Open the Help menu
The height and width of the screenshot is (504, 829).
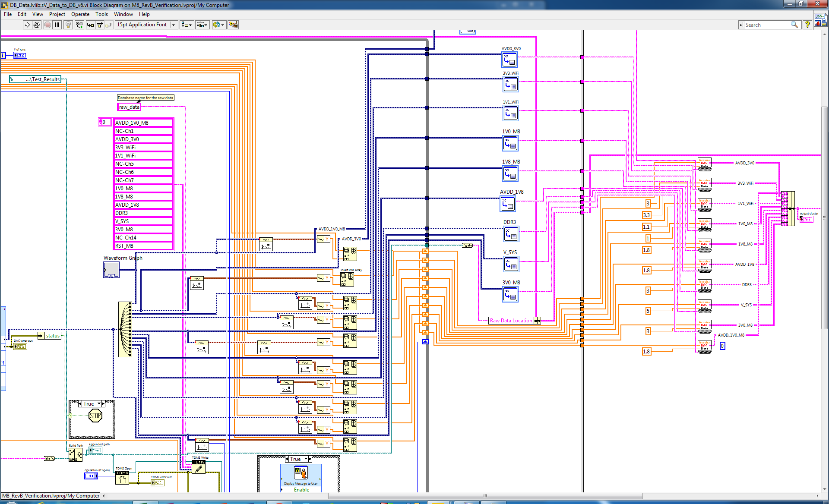tap(144, 14)
